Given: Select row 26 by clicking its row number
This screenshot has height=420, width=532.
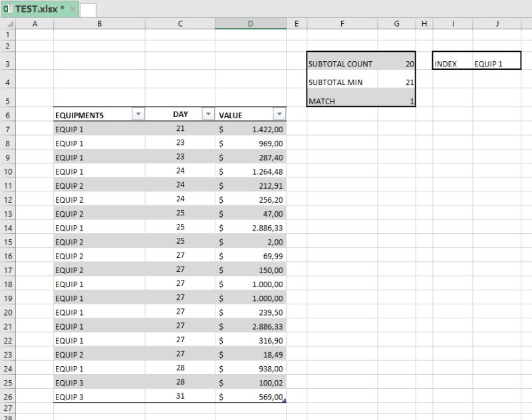Looking at the screenshot, I should click(9, 395).
